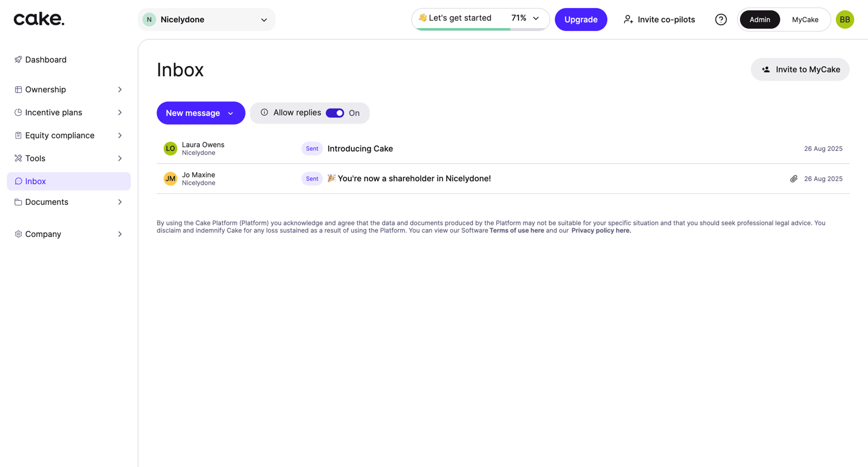Switch to MyCake view
This screenshot has width=868, height=467.
click(x=805, y=20)
